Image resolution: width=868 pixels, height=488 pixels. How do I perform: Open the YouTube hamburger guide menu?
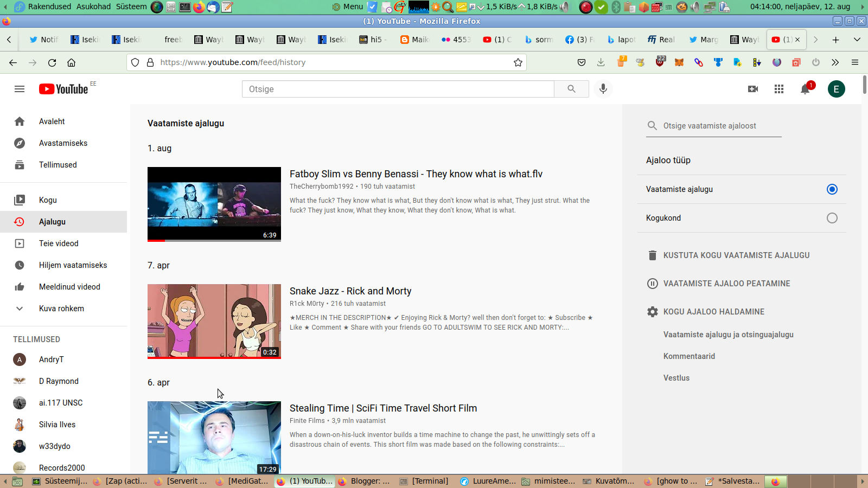[x=20, y=89]
